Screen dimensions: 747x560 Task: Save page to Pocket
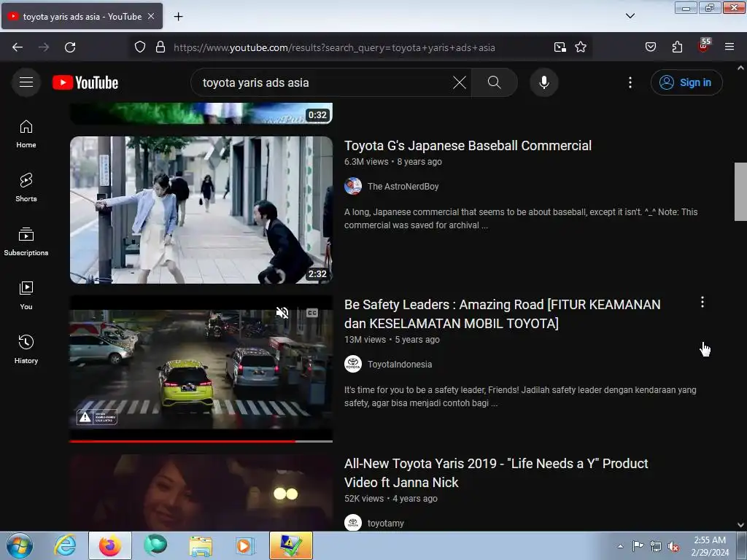tap(650, 47)
